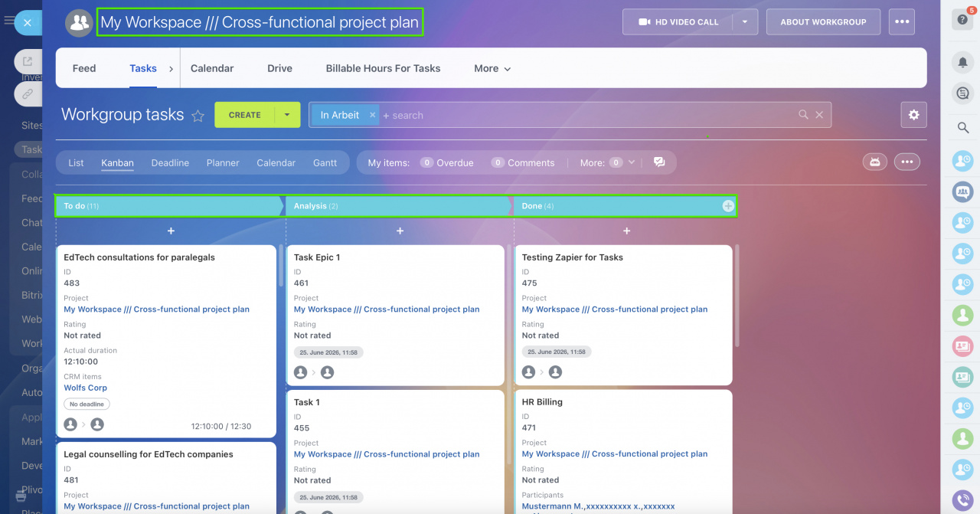Viewport: 980px width, 514px height.
Task: Remove the In Arbeit filter chip
Action: (x=372, y=114)
